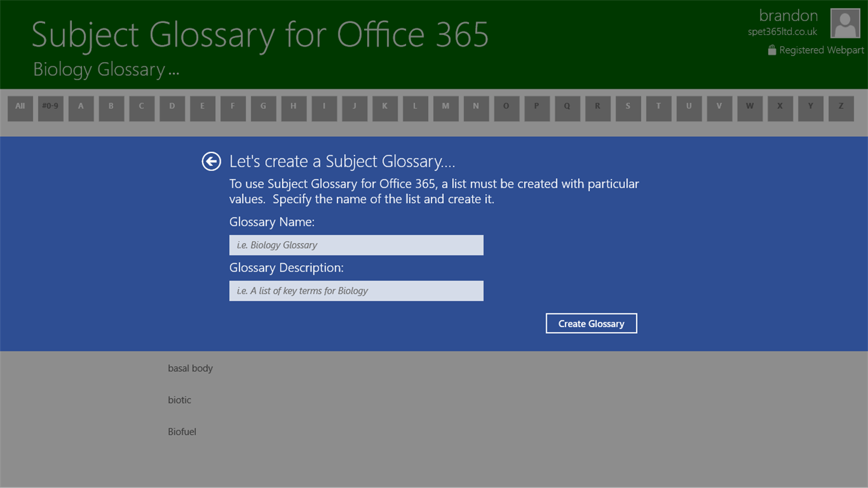Click the Registered Webpart label
This screenshot has width=868, height=488.
click(822, 50)
